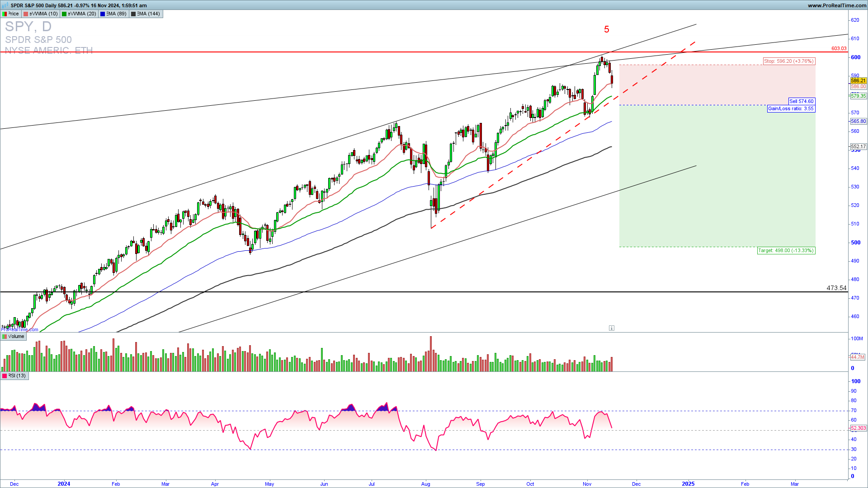This screenshot has height=488, width=868.
Task: Click the pink 586.00 axis value tag
Action: 858,86
